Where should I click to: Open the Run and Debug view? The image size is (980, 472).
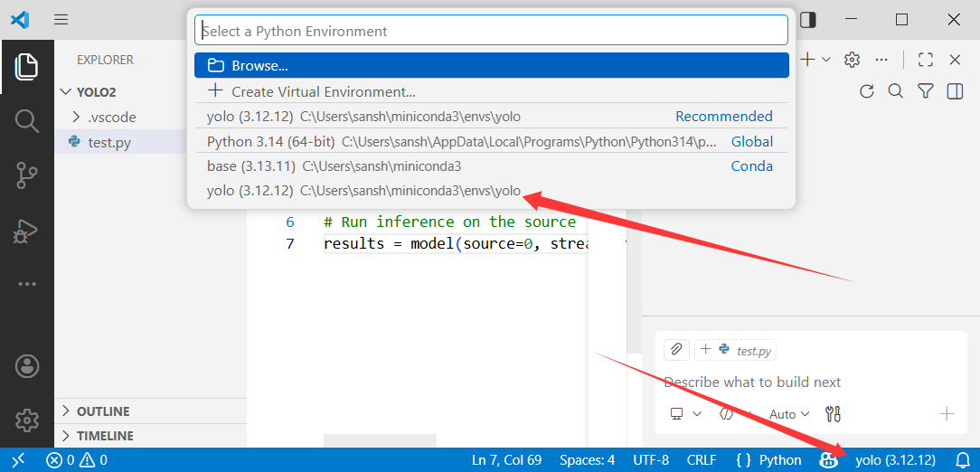(27, 232)
